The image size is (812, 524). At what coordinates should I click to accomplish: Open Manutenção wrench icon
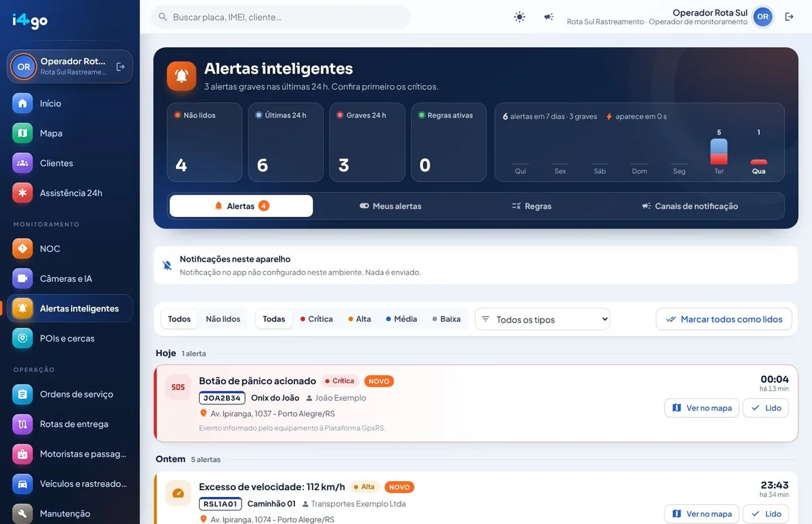(22, 513)
